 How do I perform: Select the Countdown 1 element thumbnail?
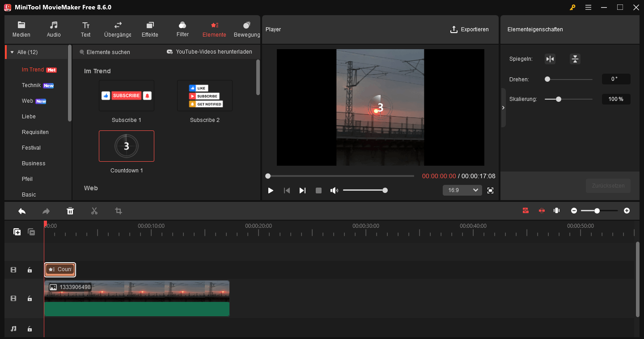tap(127, 146)
